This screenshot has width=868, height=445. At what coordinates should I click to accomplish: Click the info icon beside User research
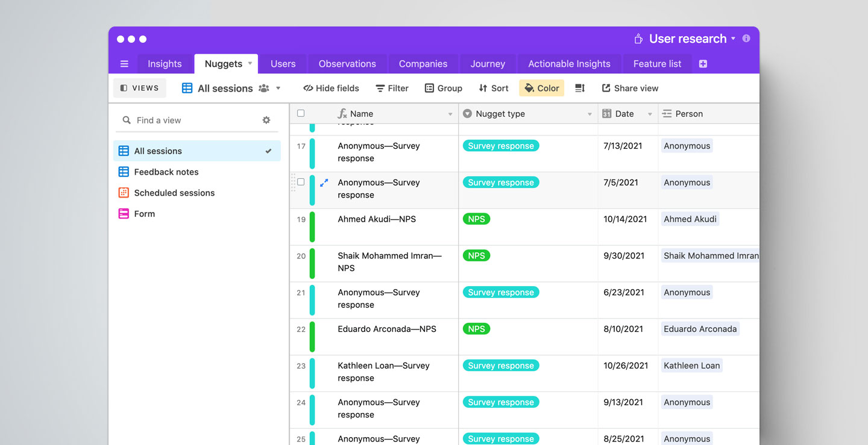746,39
